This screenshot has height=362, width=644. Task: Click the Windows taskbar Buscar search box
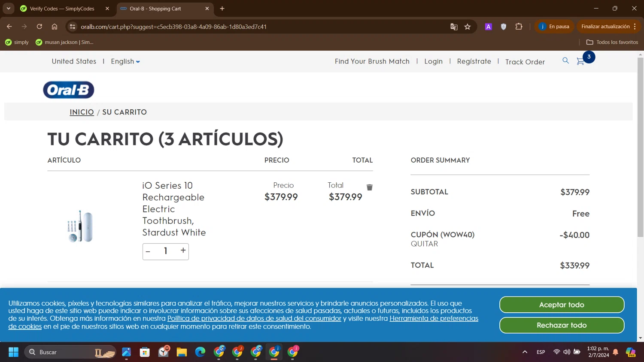tap(70, 352)
